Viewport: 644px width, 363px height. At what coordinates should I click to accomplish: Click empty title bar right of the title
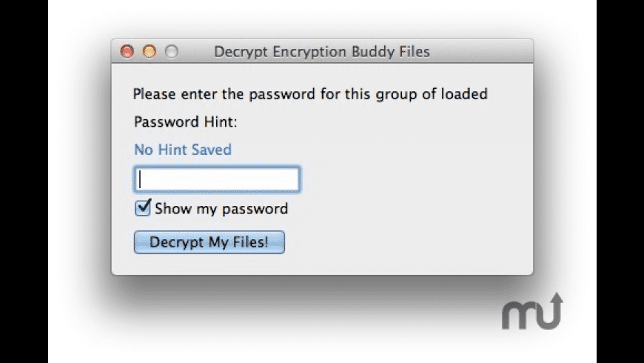click(x=481, y=52)
